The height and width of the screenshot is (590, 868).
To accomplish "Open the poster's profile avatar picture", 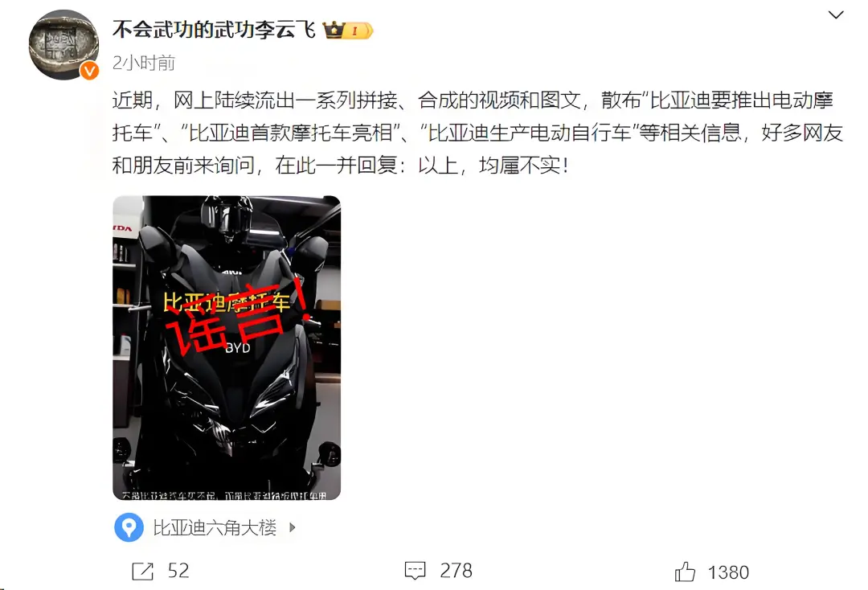I will click(x=63, y=45).
